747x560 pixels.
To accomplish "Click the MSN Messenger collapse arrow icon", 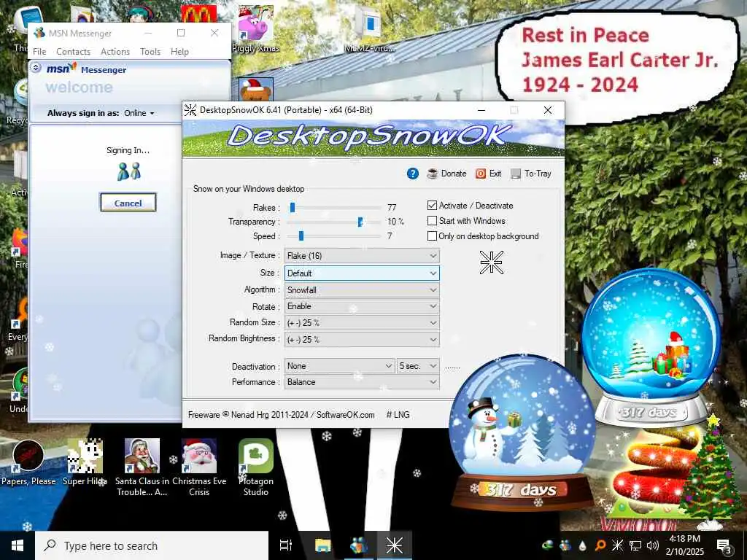I will (36, 68).
